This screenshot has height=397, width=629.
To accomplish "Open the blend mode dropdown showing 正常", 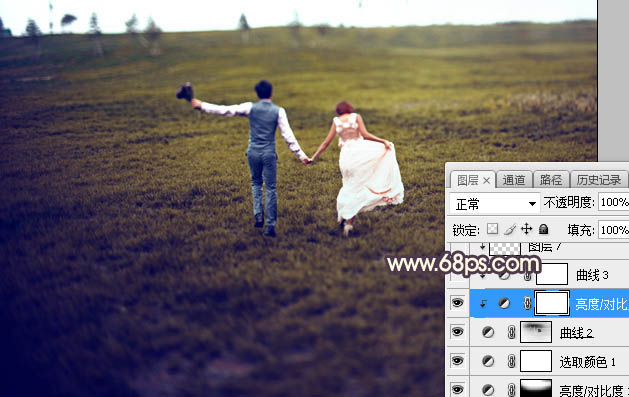I will pos(494,204).
